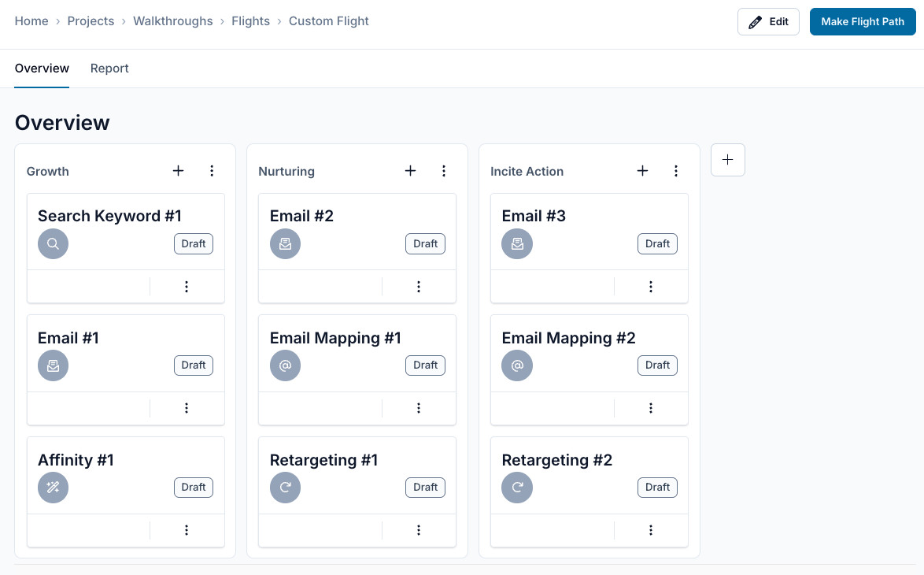Screen dimensions: 924x575
Task: Click the email icon on Email #1 card
Action: pyautogui.click(x=53, y=365)
